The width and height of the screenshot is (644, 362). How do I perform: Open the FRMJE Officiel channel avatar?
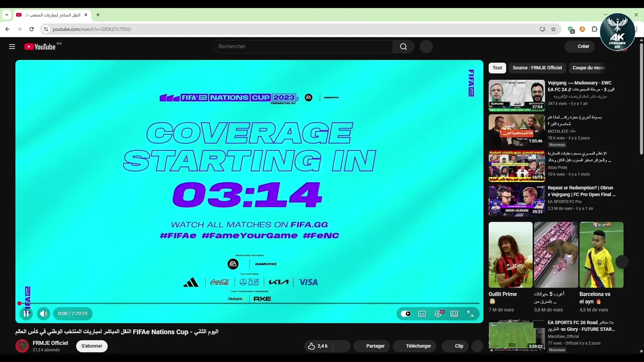click(x=22, y=346)
